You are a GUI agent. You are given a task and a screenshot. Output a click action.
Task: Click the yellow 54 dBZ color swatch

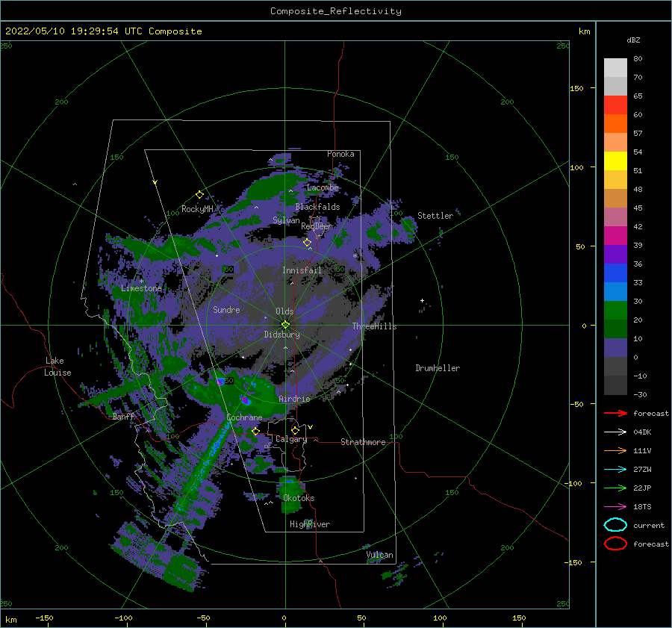coord(615,161)
